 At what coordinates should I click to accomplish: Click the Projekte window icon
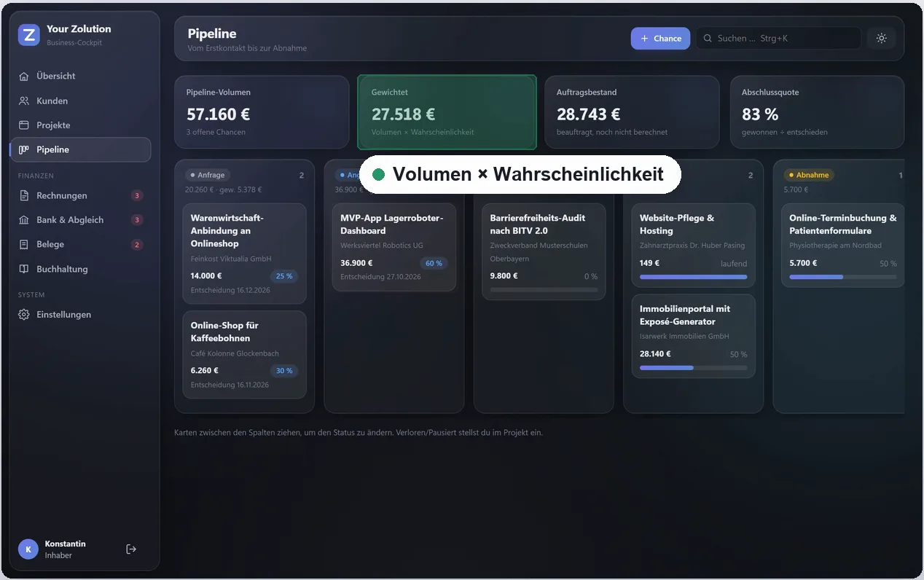pyautogui.click(x=24, y=125)
